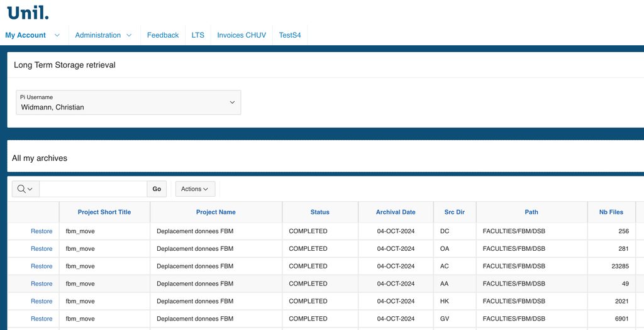
Task: Click the Nb Files value 6901
Action: [622, 319]
